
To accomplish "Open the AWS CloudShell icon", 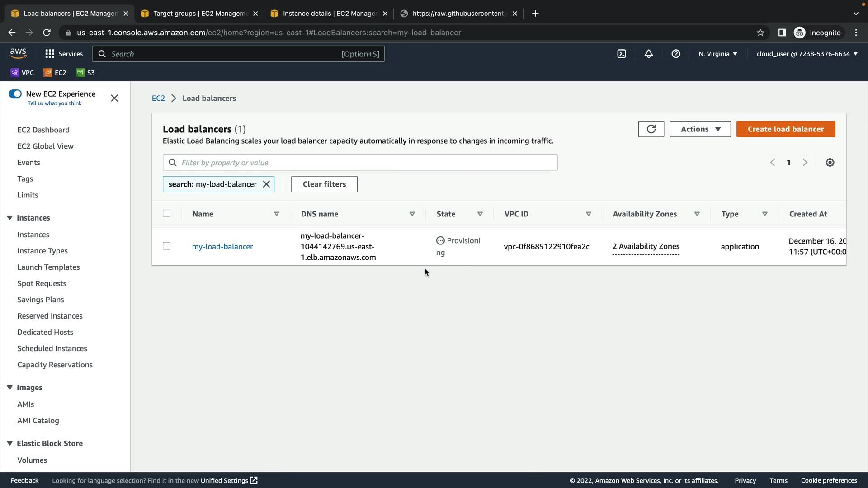I will [x=622, y=54].
